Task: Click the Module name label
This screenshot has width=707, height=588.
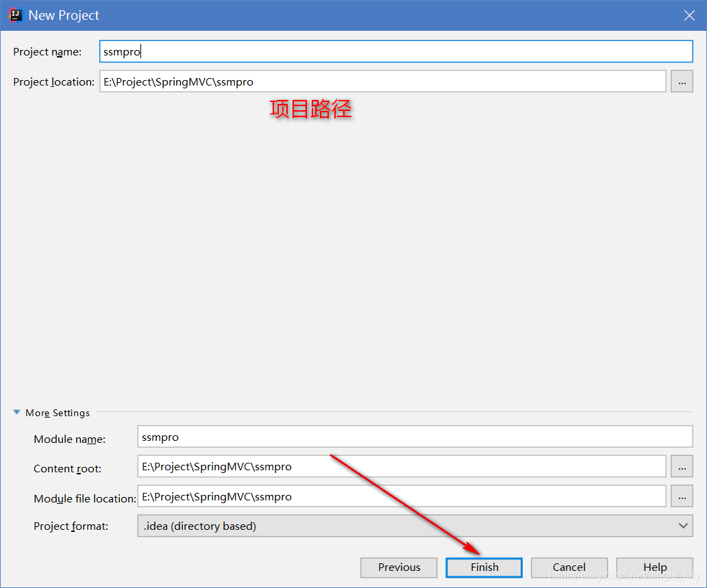Action: pyautogui.click(x=69, y=439)
